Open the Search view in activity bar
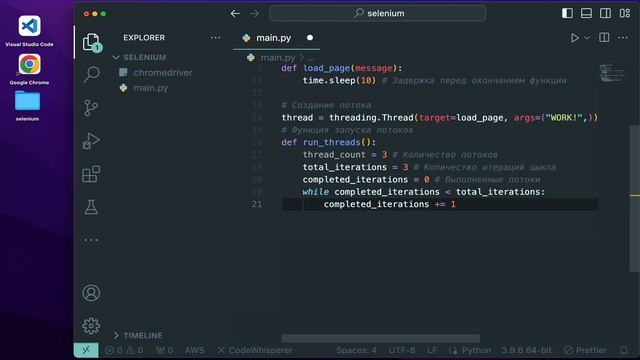The width and height of the screenshot is (640, 360). coord(91,74)
